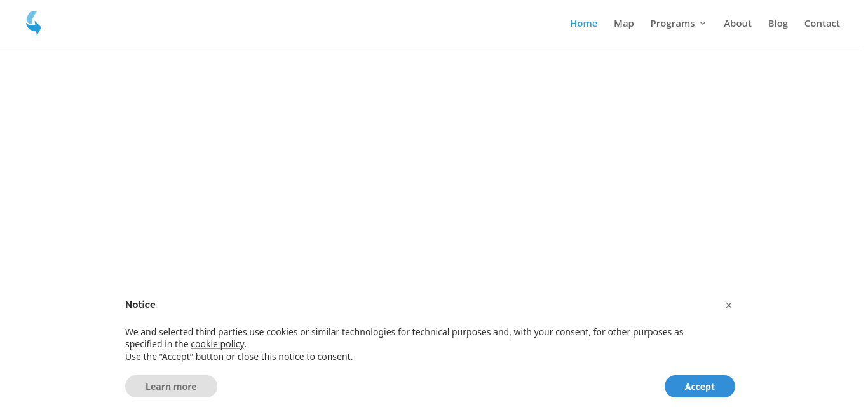
Task: Open the Blog page
Action: click(778, 24)
